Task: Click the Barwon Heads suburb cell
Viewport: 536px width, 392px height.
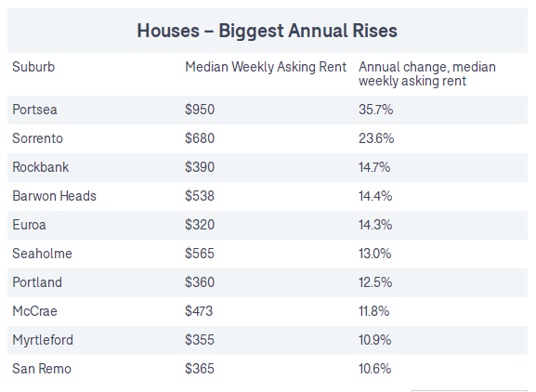Action: coord(55,196)
